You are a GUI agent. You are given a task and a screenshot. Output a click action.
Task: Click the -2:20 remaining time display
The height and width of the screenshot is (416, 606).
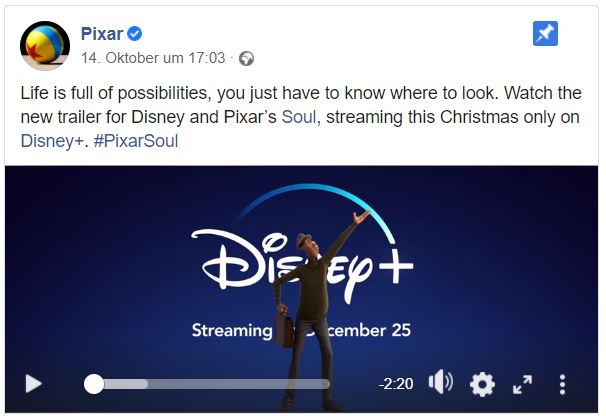(x=397, y=384)
